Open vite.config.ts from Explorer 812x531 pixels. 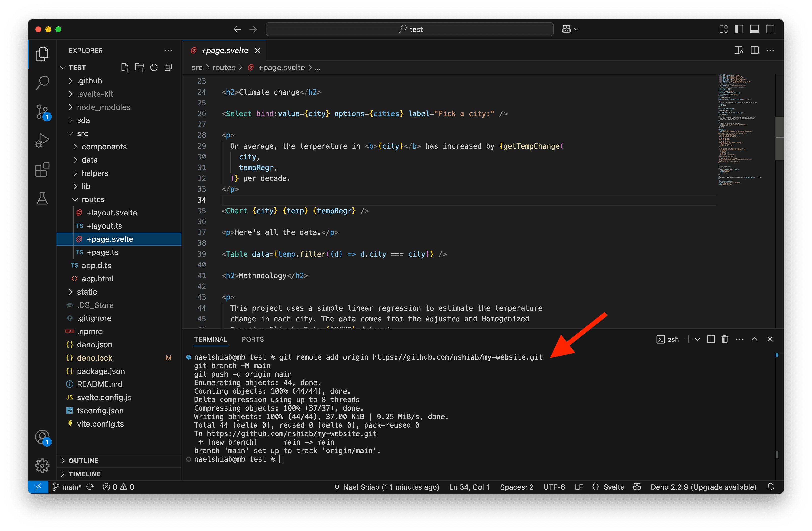(x=100, y=424)
